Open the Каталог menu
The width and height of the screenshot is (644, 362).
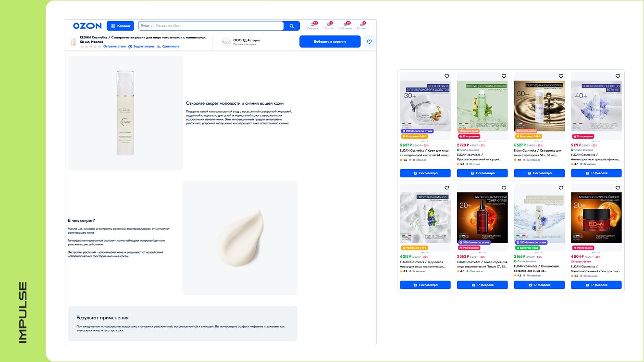coord(121,26)
